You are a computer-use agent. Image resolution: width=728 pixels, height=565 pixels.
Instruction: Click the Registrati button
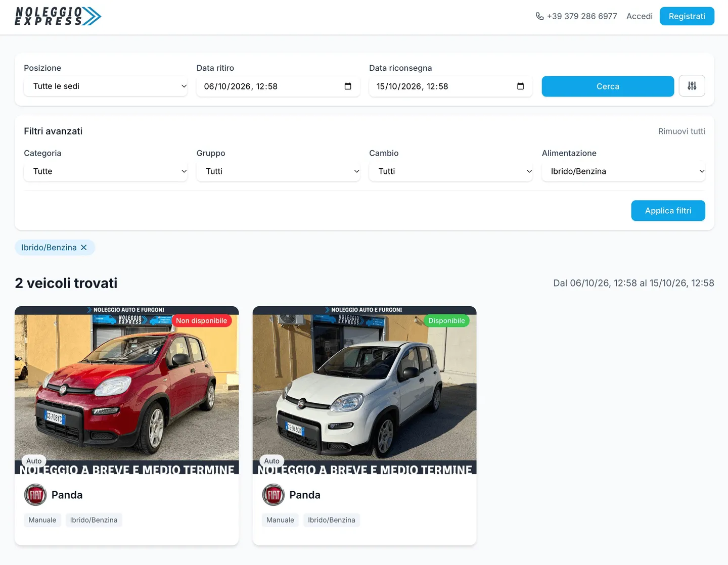[687, 16]
